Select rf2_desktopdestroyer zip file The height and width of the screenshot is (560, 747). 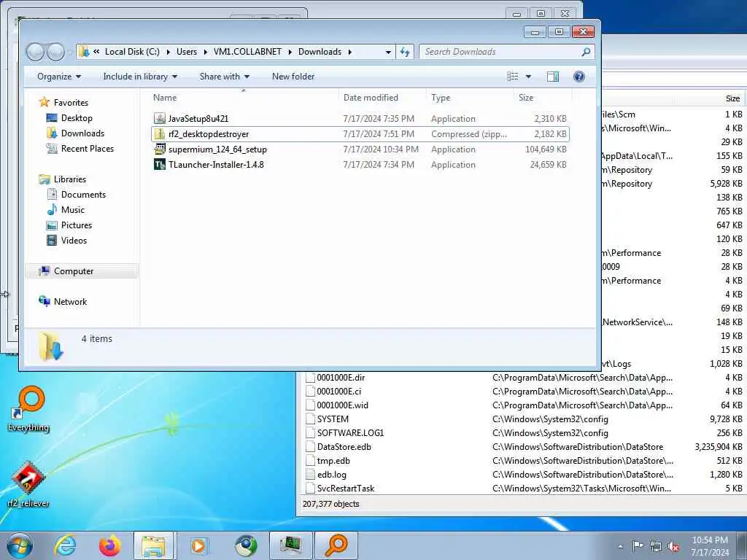pos(360,134)
